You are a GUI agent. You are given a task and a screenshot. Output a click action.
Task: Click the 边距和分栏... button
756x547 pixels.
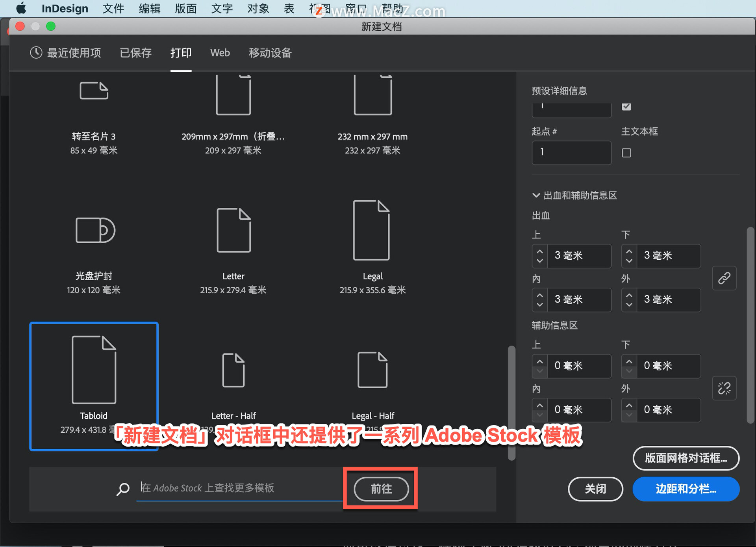coord(686,489)
